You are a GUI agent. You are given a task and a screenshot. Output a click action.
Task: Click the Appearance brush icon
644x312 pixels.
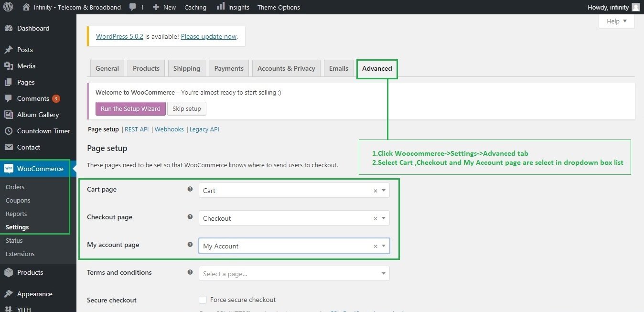[x=9, y=294]
